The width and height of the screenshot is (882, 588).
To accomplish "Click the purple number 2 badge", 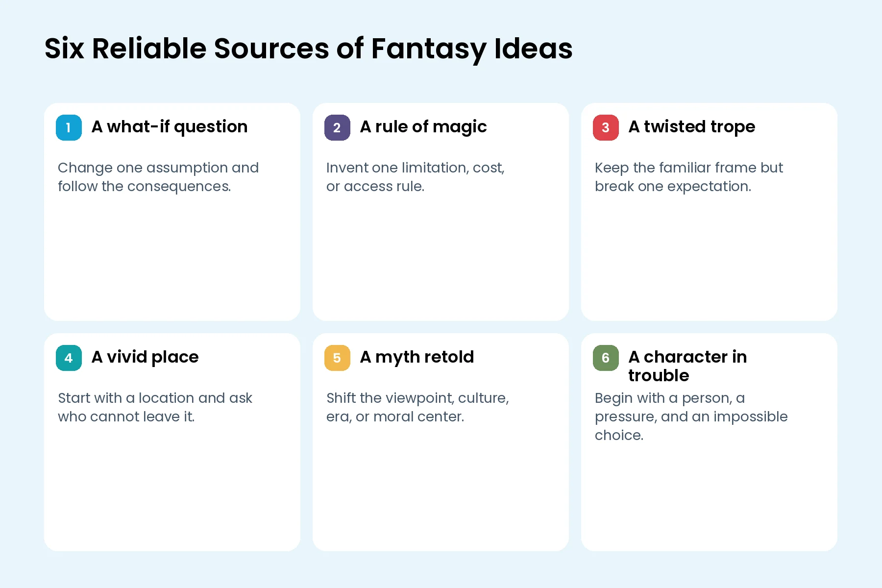I will [x=337, y=127].
